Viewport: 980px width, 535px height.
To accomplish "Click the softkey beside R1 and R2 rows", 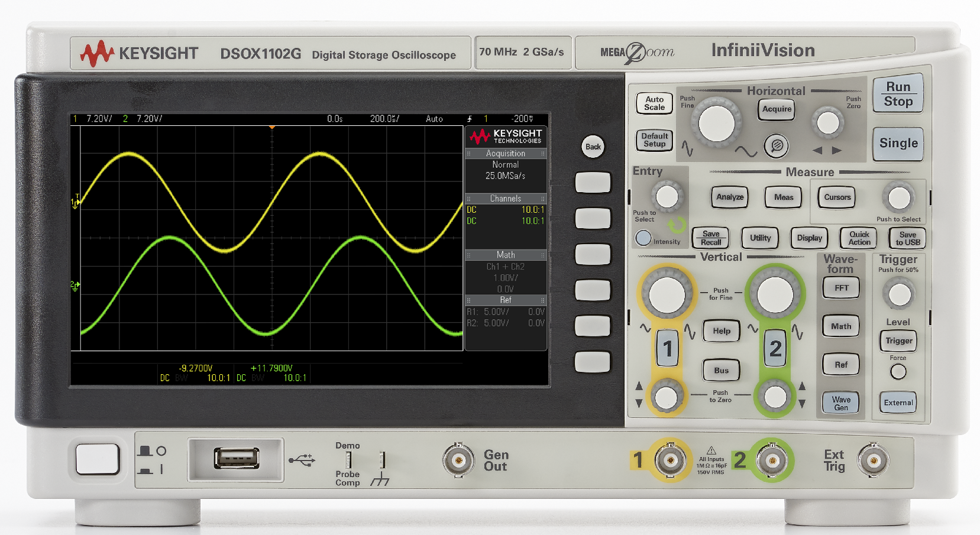I will pyautogui.click(x=593, y=326).
